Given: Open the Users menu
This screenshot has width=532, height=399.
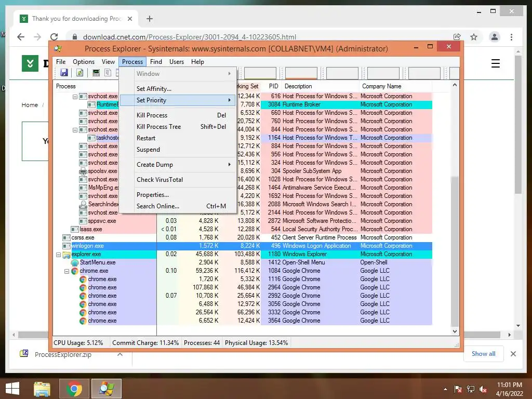Looking at the screenshot, I should (x=177, y=62).
